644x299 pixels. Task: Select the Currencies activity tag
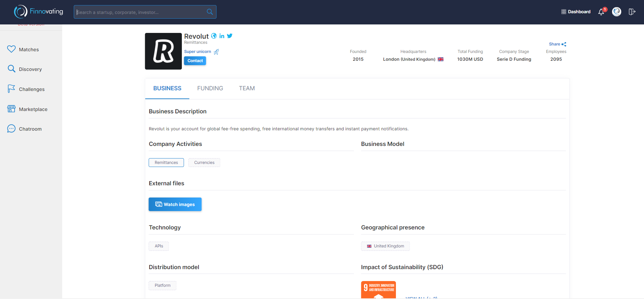click(x=204, y=163)
